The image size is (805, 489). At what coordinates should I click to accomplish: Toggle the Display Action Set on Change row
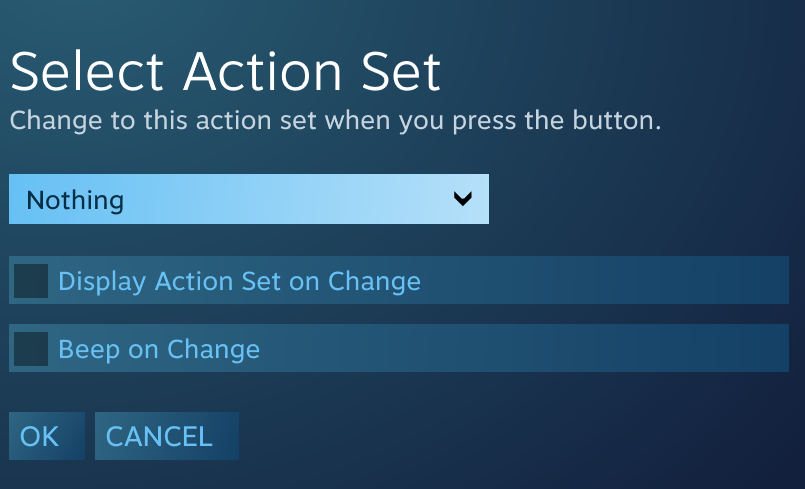click(398, 281)
